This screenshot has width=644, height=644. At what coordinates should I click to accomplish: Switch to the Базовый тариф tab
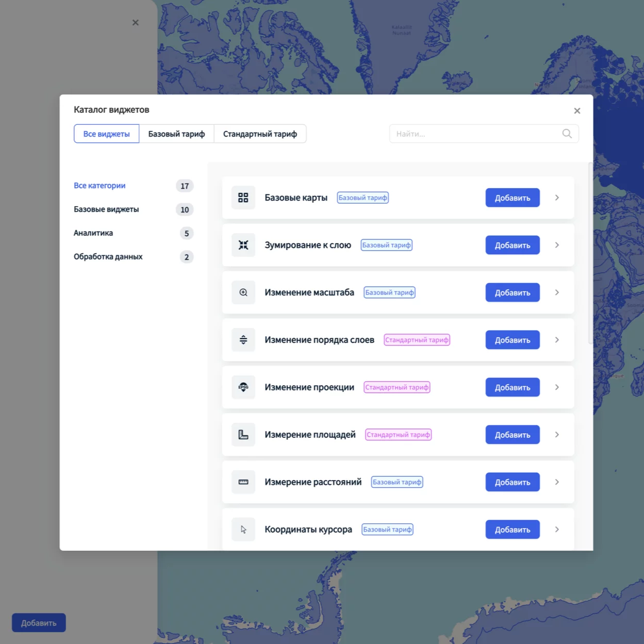click(x=176, y=134)
